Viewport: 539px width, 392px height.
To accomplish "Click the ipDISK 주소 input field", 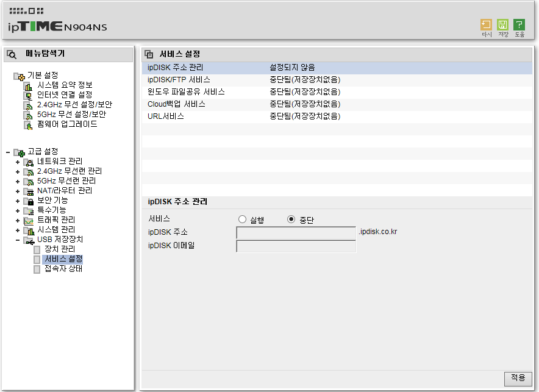I will pyautogui.click(x=296, y=233).
